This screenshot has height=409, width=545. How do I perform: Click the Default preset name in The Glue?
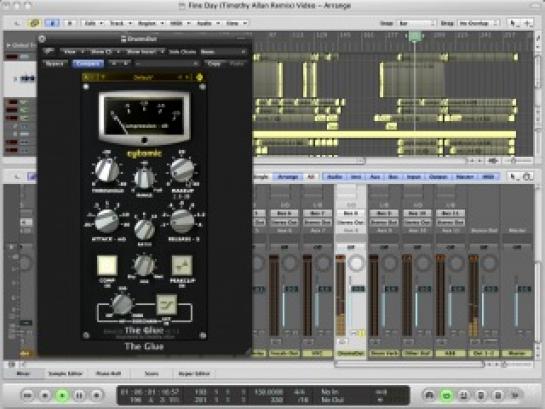coord(143,77)
